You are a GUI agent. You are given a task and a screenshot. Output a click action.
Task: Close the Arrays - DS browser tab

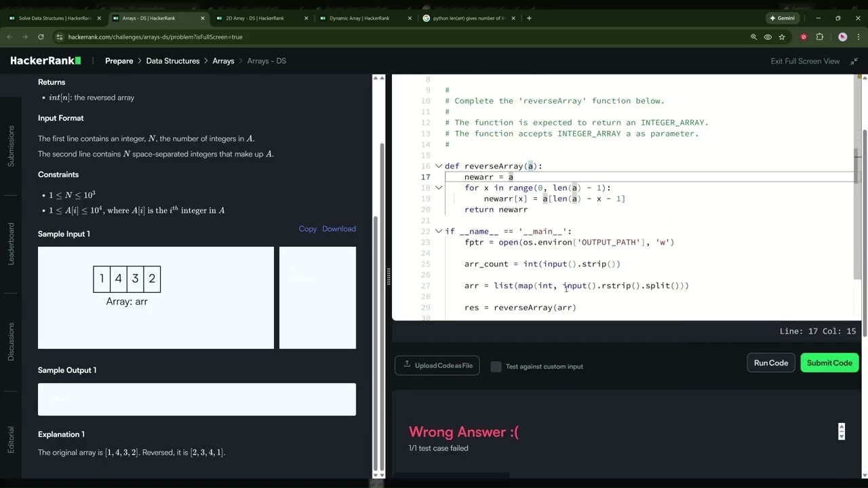pyautogui.click(x=203, y=18)
